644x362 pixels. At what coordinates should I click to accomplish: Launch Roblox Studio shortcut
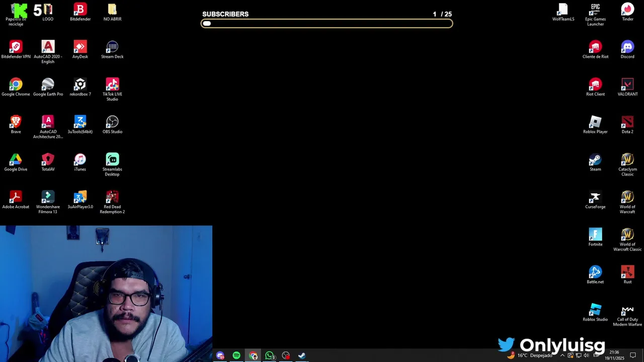(x=595, y=313)
